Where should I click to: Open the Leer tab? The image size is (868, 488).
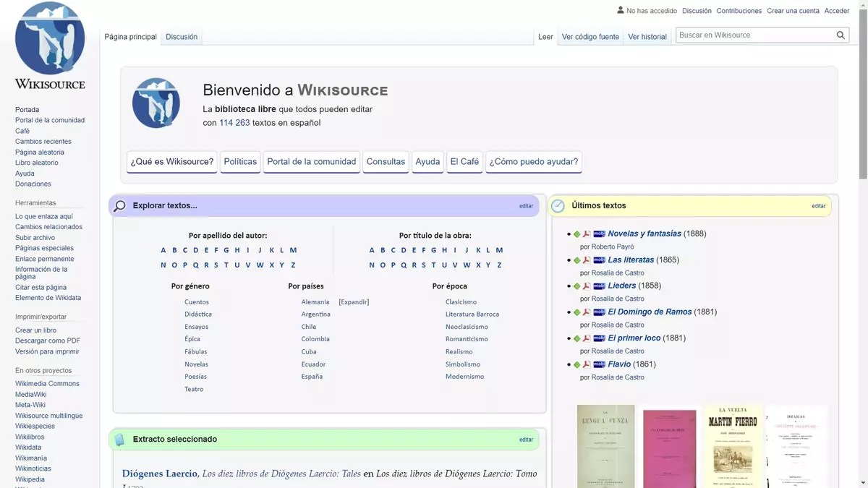[545, 37]
